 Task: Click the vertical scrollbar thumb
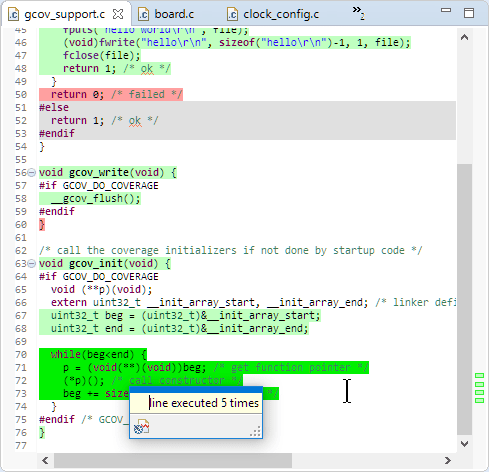pyautogui.click(x=464, y=299)
